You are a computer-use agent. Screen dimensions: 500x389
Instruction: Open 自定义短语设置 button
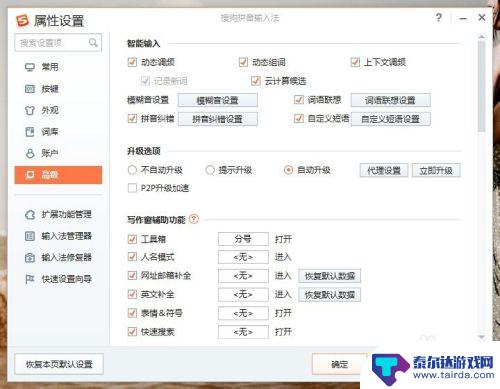pos(391,119)
